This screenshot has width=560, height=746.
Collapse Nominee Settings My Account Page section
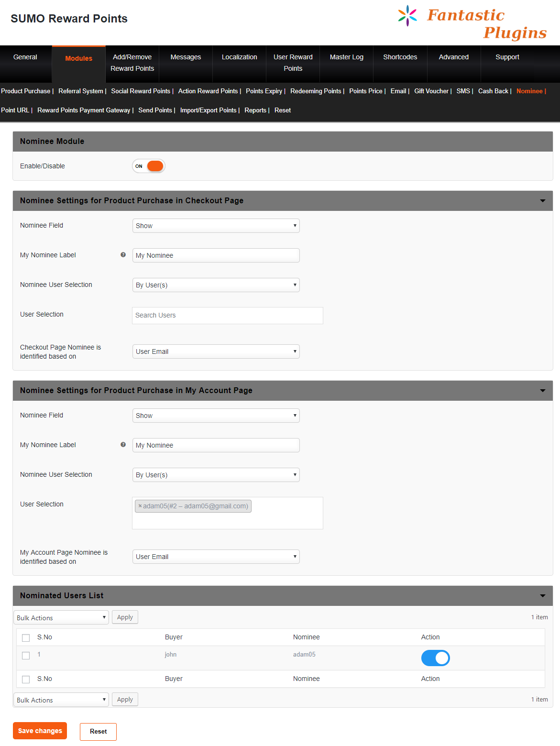[x=543, y=391]
